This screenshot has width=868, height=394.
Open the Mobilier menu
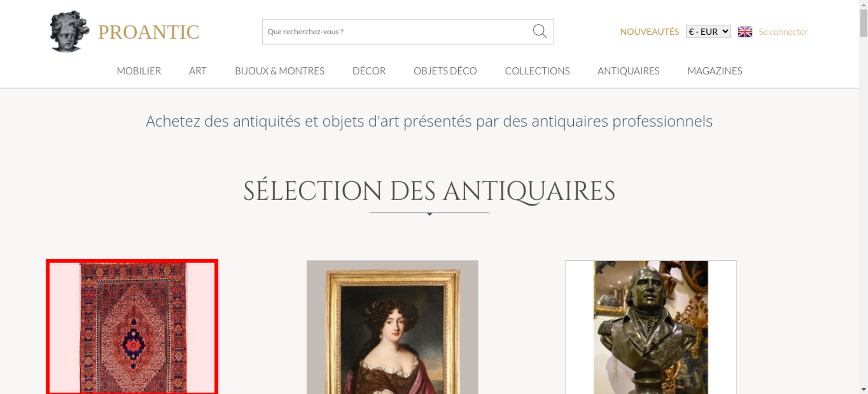tap(139, 71)
